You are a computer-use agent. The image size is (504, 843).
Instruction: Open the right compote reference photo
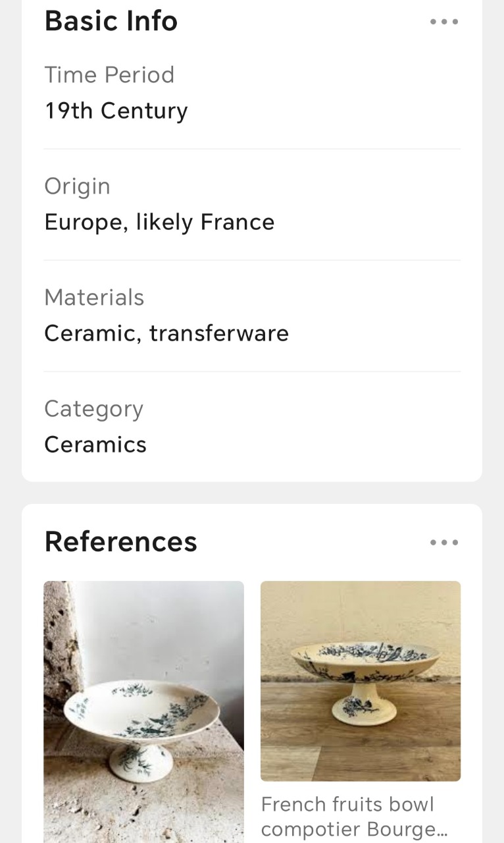[361, 680]
